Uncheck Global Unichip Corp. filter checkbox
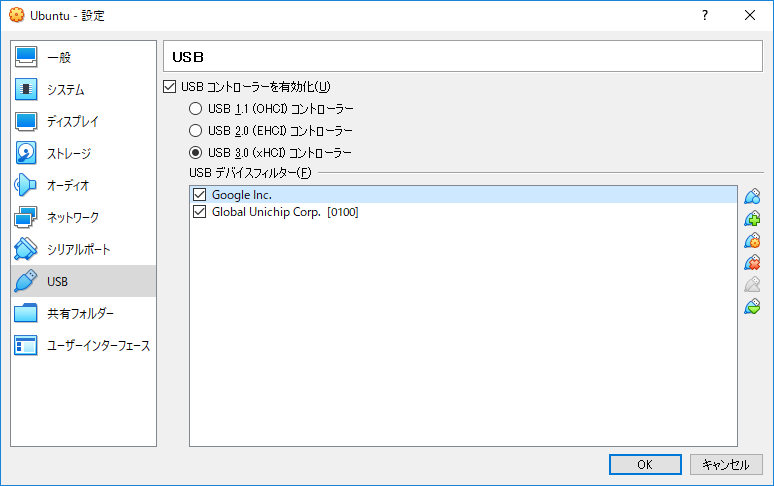Image resolution: width=774 pixels, height=486 pixels. coord(199,212)
